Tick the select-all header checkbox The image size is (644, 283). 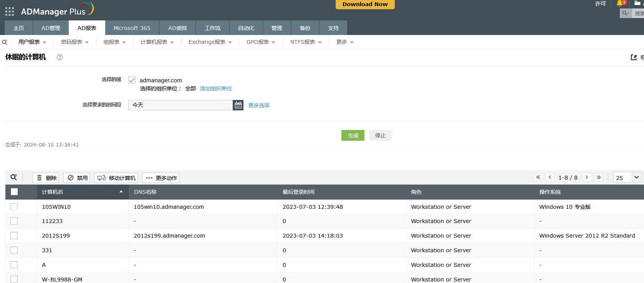click(x=14, y=191)
